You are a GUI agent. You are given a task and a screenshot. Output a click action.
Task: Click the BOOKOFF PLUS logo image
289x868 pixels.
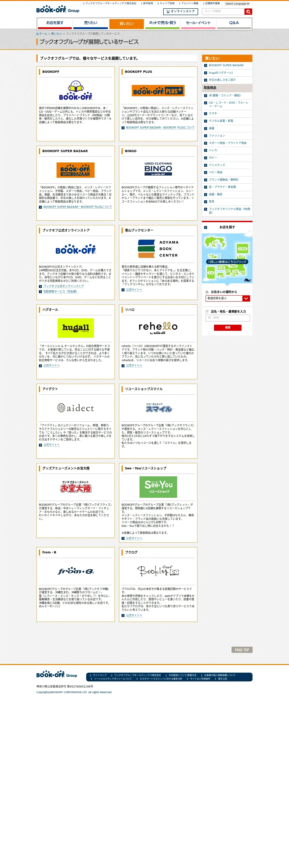pyautogui.click(x=158, y=91)
